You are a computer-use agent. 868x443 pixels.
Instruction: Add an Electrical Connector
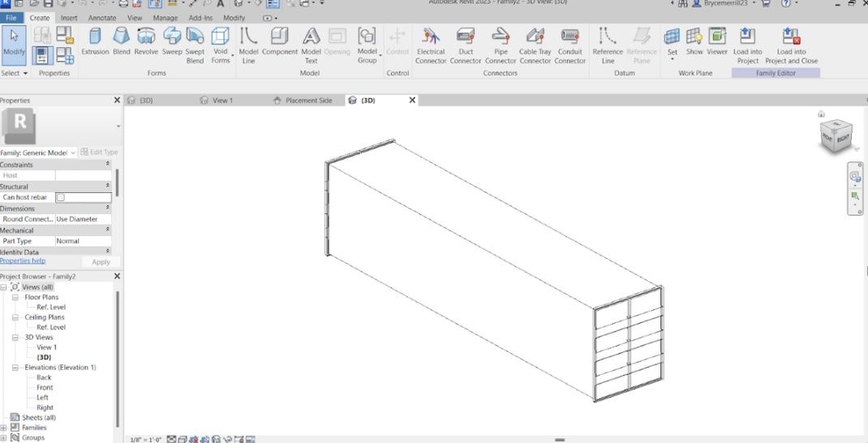(431, 45)
